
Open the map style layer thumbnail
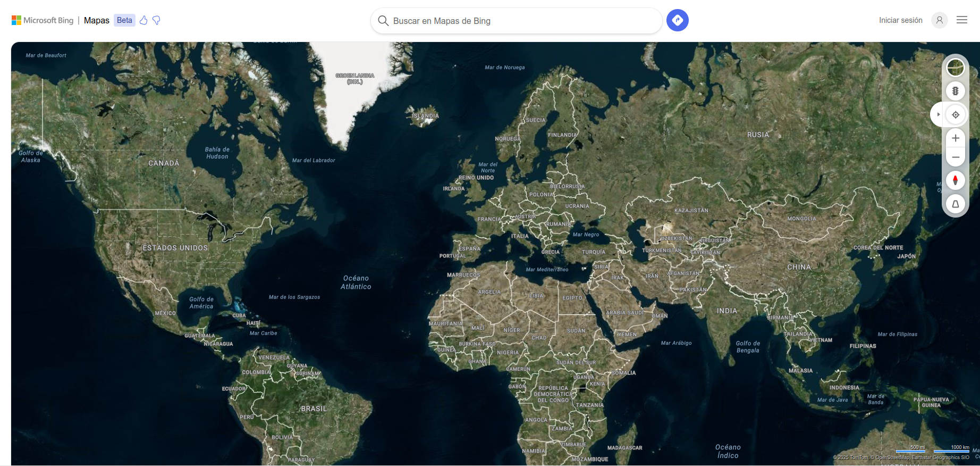point(955,68)
